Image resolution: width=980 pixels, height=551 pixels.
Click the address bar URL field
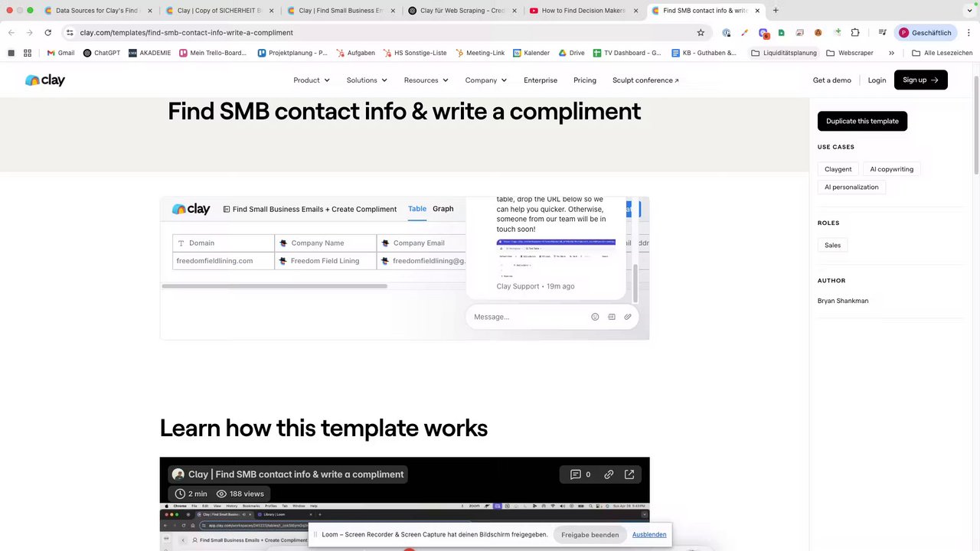click(383, 33)
